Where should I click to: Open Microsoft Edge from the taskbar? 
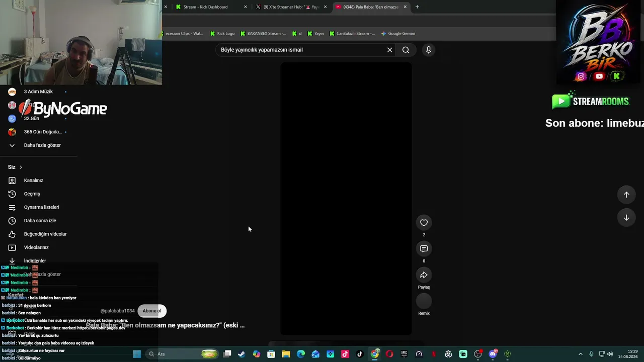pos(301,354)
